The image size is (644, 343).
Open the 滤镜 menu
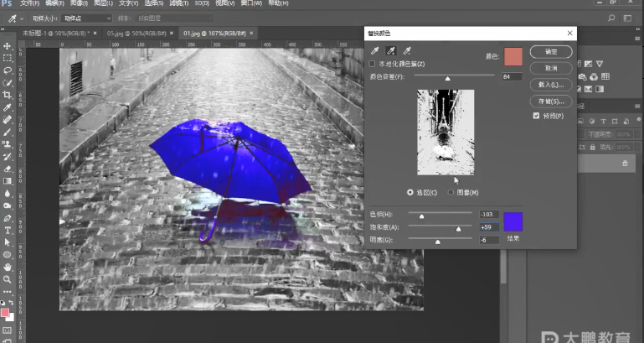(178, 4)
